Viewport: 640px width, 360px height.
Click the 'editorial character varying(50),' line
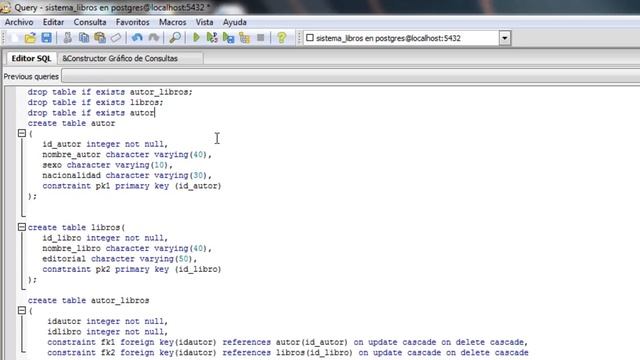point(120,259)
